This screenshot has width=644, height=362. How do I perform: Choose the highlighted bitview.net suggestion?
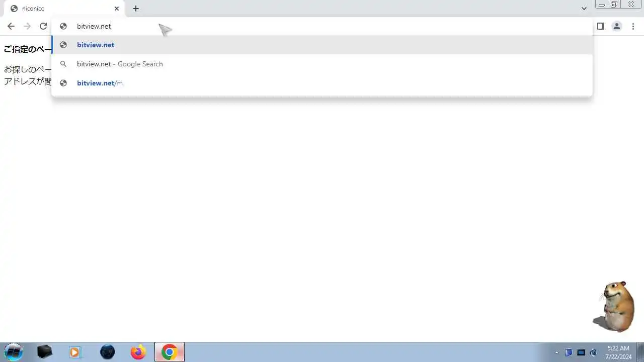(x=322, y=45)
